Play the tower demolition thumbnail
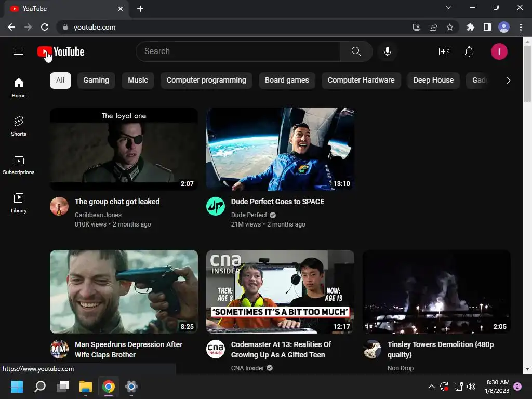The width and height of the screenshot is (532, 399). tap(436, 291)
